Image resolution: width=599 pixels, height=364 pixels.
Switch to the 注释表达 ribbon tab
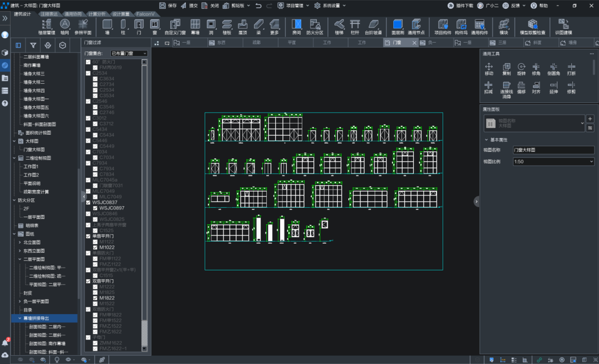(49, 14)
